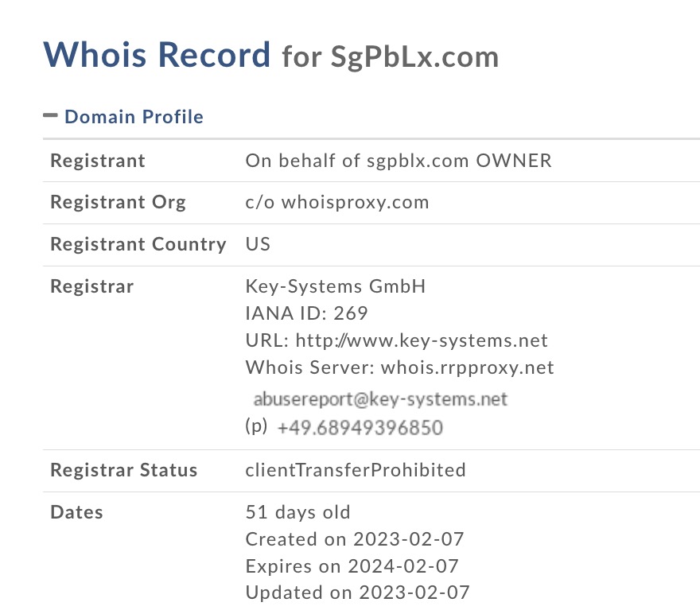700x614 pixels.
Task: Click the abusereport@key-systems.net email image
Action: [380, 399]
